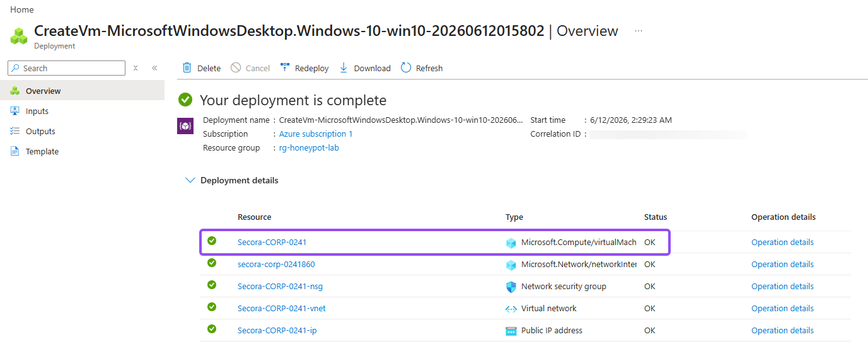This screenshot has width=868, height=349.
Task: Click the Template document icon
Action: pos(15,151)
